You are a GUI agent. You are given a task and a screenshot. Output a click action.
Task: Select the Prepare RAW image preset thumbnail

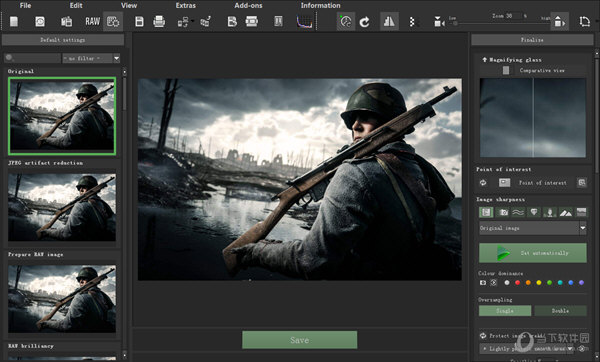[x=62, y=298]
